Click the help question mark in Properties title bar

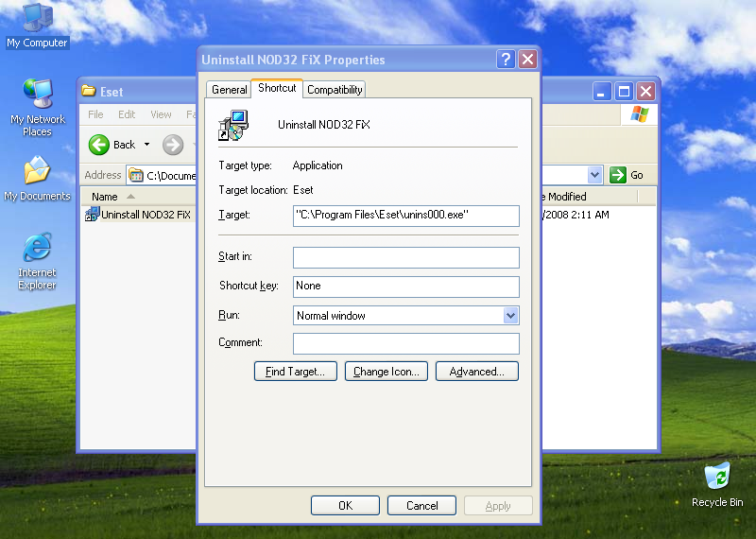pyautogui.click(x=506, y=60)
